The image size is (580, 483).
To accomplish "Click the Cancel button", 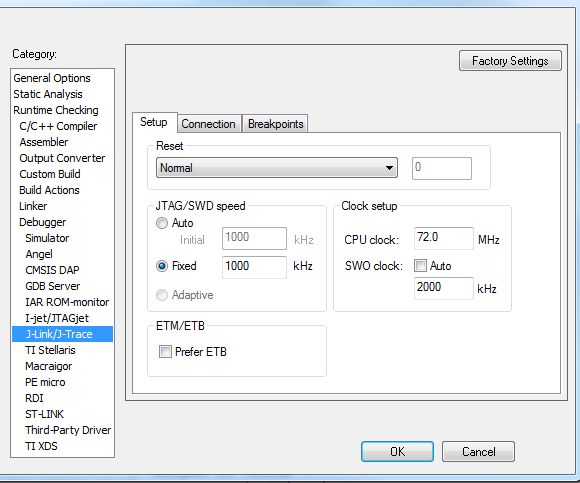I will (478, 451).
